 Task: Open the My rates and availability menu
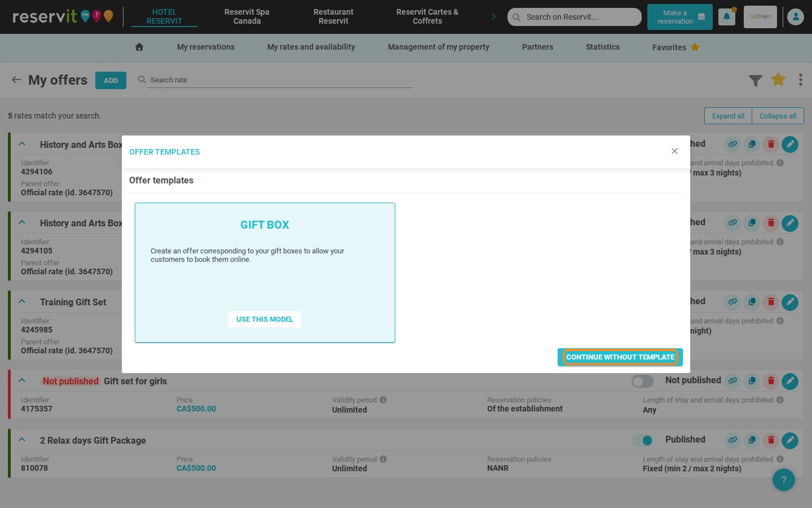(311, 47)
